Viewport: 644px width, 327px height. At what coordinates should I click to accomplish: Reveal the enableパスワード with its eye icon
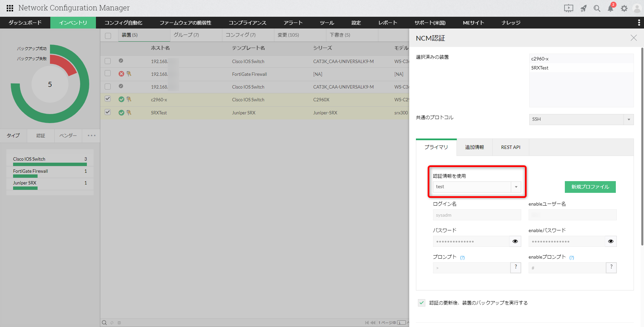coord(611,241)
